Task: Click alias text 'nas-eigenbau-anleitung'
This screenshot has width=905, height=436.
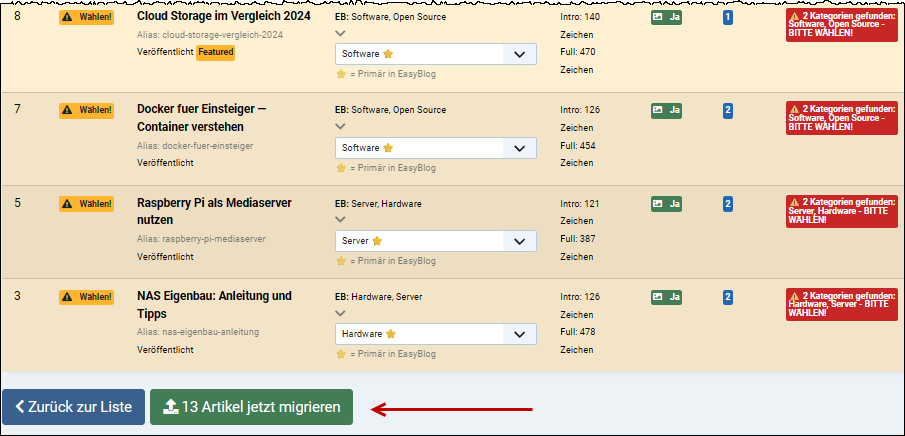Action: [x=211, y=332]
